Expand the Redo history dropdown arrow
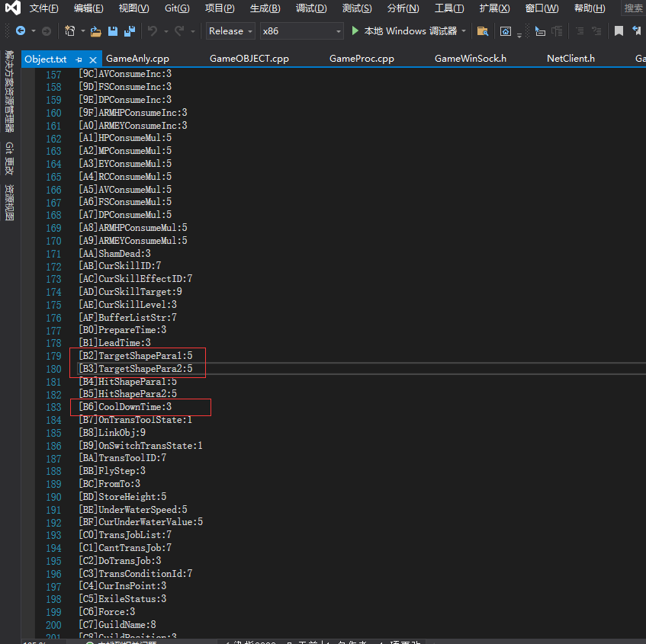The image size is (646, 644). [x=193, y=31]
